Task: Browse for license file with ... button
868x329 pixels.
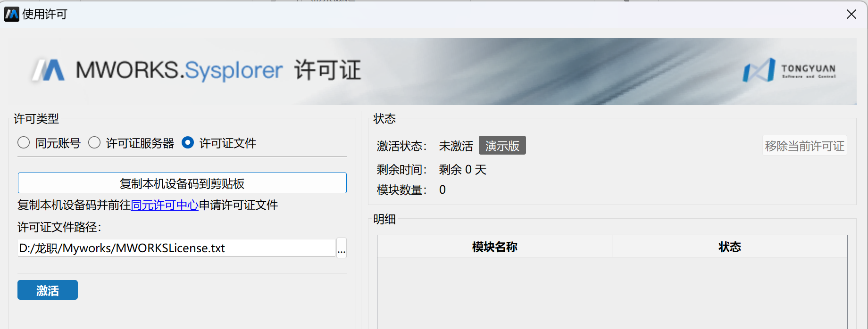Action: pyautogui.click(x=342, y=248)
